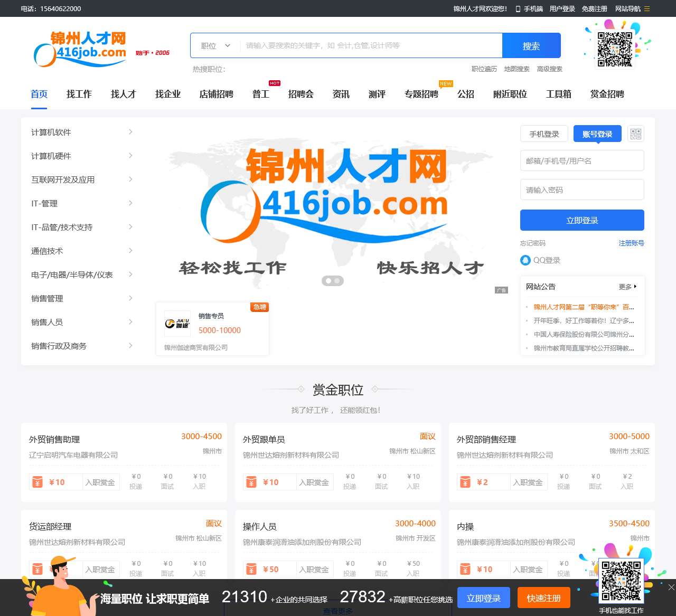Click red packet icon on 外贸跟单员 card

[x=251, y=482]
